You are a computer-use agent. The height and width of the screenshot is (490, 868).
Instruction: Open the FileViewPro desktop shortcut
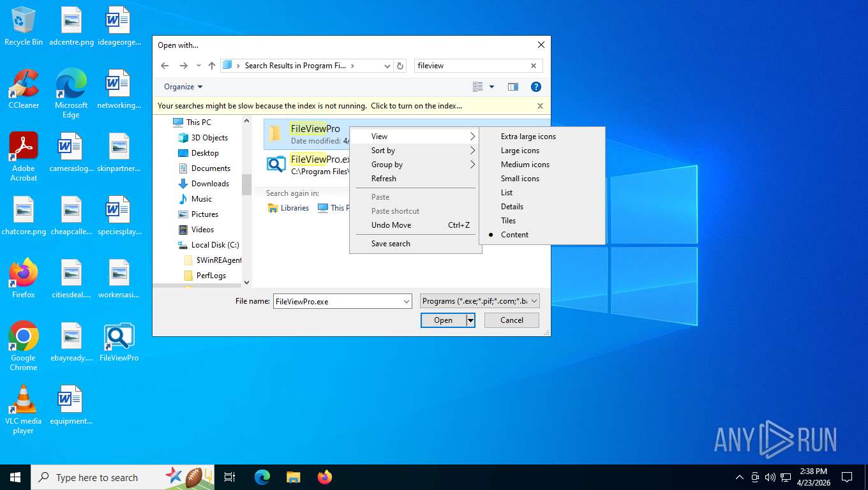point(119,342)
